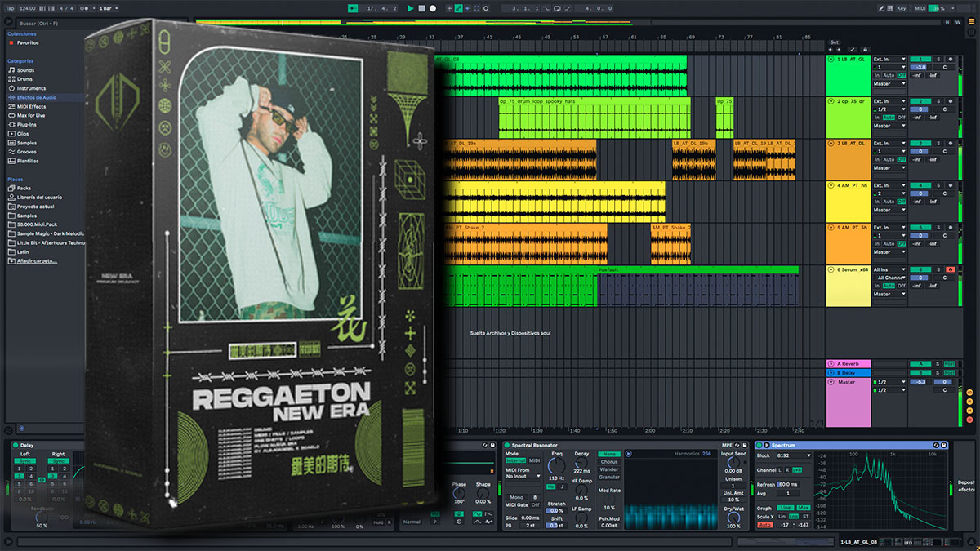Click the Spectrum Auto range button

coord(764,524)
